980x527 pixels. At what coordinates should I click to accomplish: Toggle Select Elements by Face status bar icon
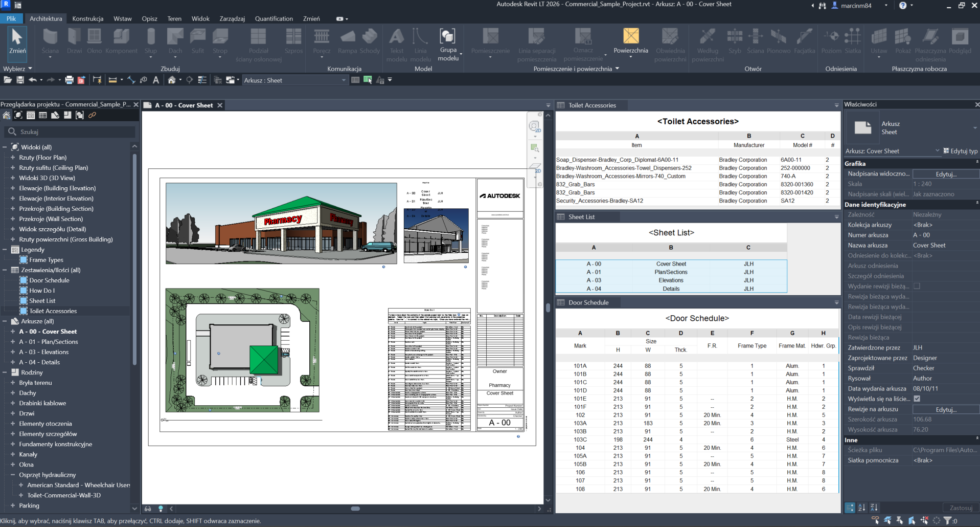pyautogui.click(x=912, y=520)
